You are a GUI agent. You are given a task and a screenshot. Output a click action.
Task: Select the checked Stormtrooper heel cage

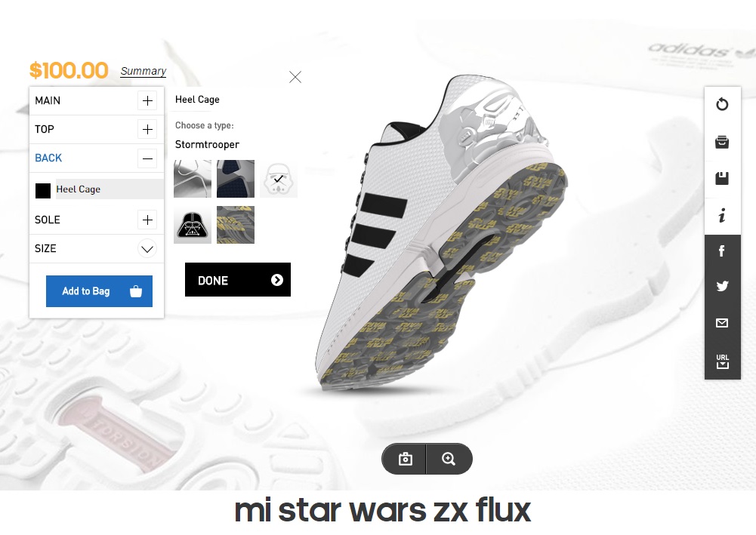pos(279,179)
